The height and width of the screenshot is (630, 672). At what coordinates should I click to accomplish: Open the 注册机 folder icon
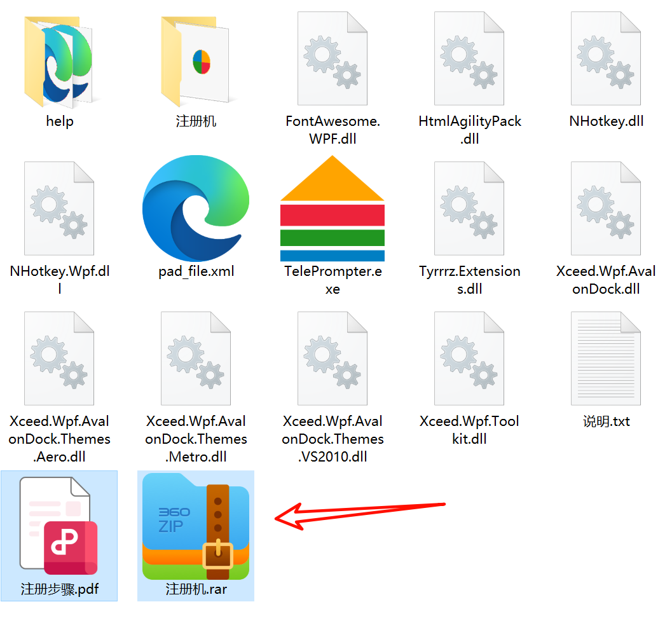tap(195, 61)
